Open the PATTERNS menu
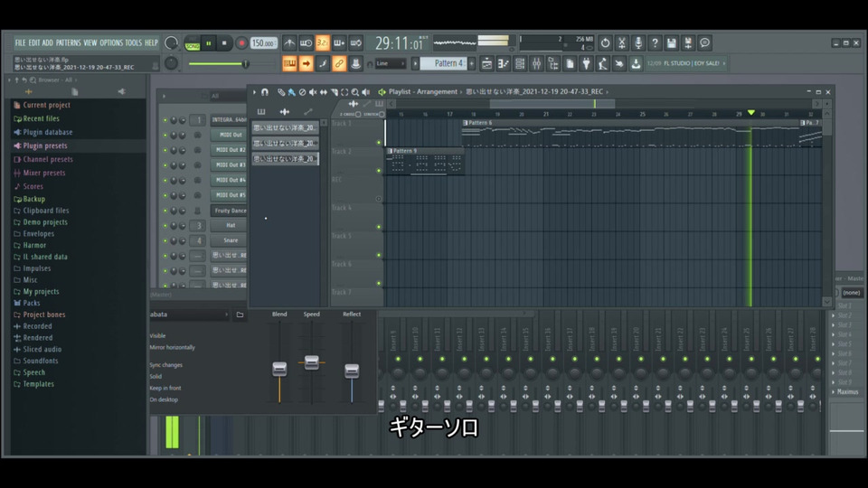Screen dimensions: 868x488 coord(68,42)
